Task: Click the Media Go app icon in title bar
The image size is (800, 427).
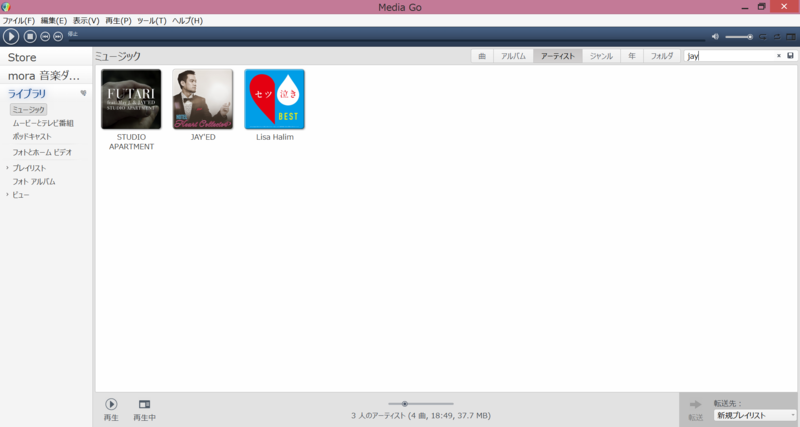Action: click(x=6, y=7)
